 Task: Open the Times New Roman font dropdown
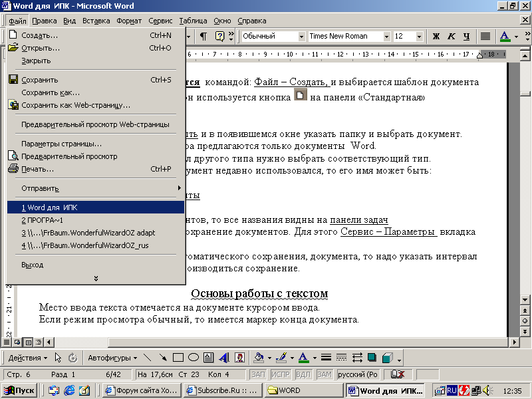386,37
